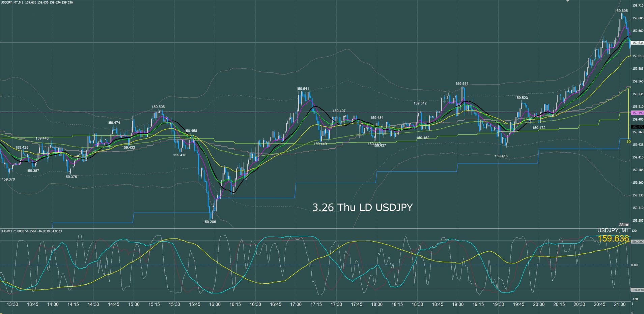644x314 pixels.
Task: Click the 80.0000 RCI level tag
Action: [x=637, y=242]
